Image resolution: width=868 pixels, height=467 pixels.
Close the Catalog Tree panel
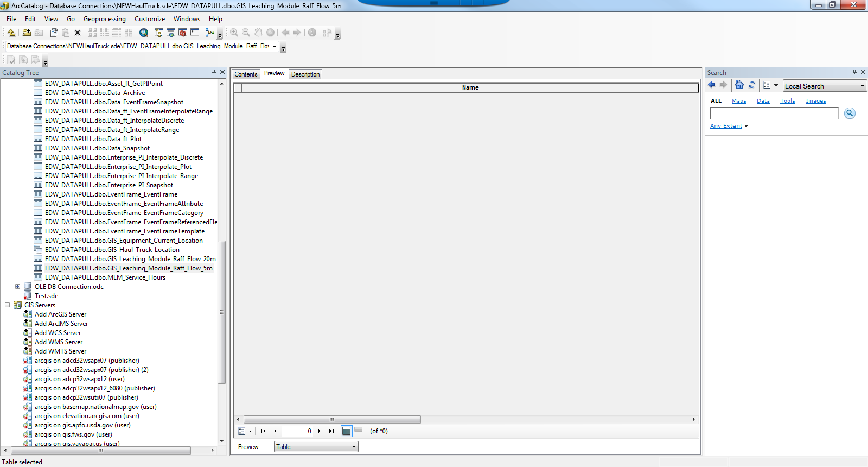pos(222,72)
